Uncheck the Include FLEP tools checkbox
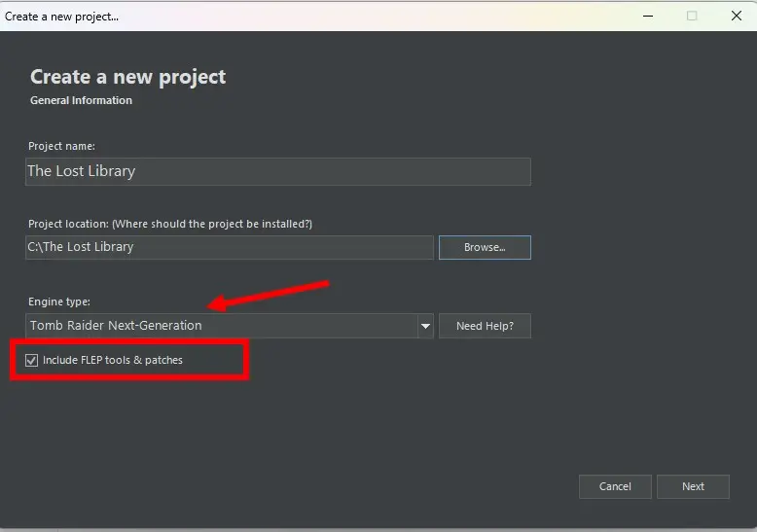Screen dimensions: 757x532 click(x=32, y=361)
